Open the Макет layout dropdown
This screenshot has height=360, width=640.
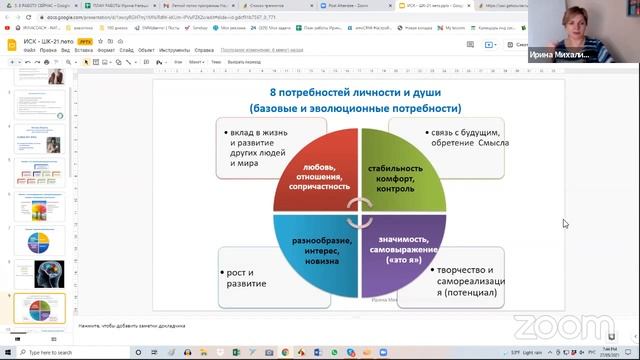tap(196, 62)
